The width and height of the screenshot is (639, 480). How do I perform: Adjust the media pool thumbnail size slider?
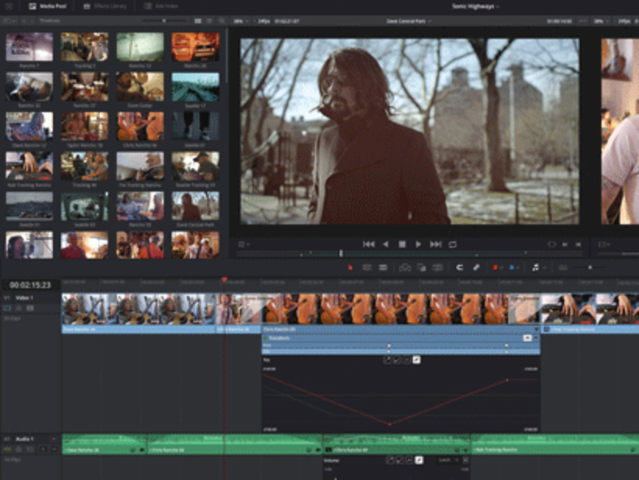point(164,20)
